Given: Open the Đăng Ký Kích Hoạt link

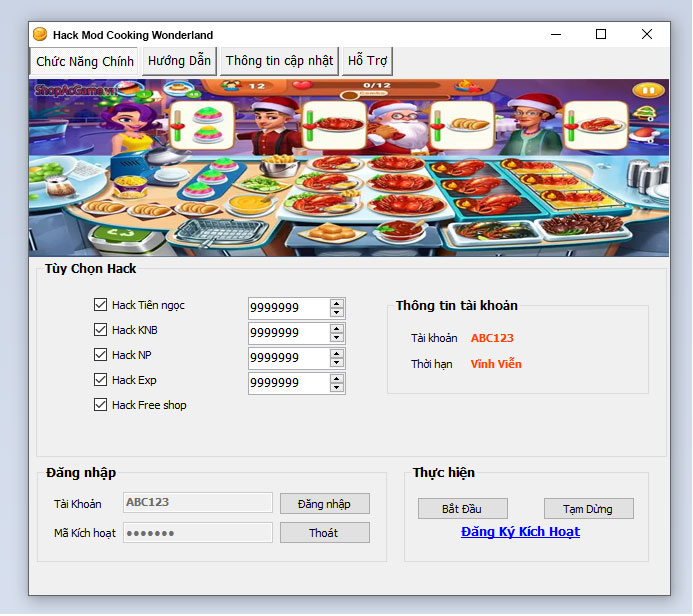Looking at the screenshot, I should pos(520,532).
